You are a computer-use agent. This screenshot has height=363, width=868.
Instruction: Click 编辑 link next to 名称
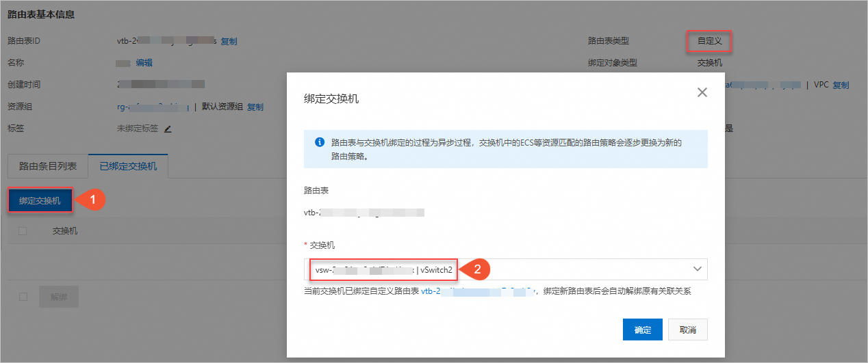point(144,63)
